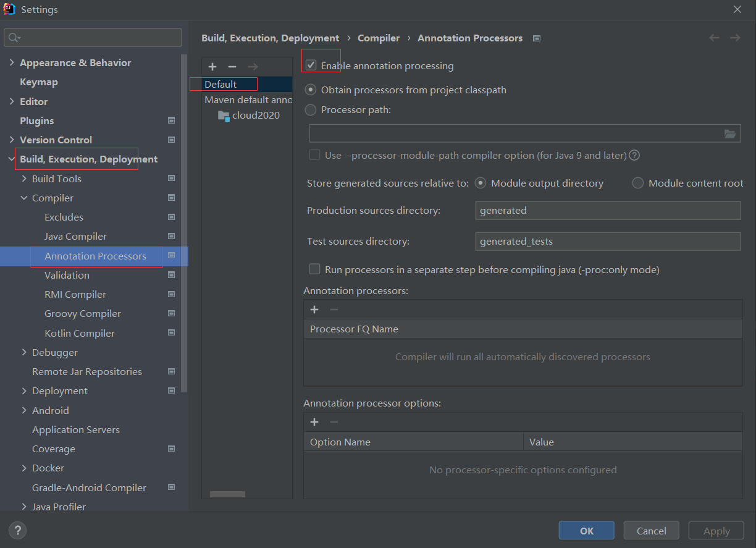Viewport: 756px width, 548px height.
Task: Click project-level icon next to Plugins
Action: tap(172, 120)
